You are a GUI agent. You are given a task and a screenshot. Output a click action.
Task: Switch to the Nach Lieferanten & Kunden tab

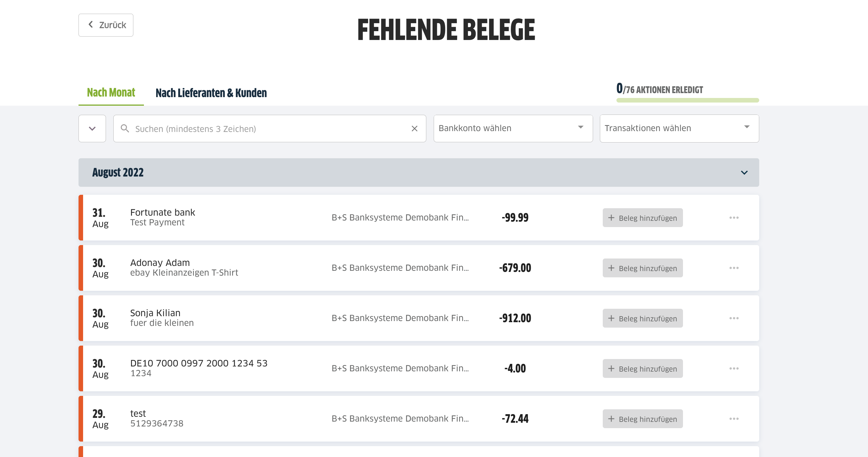211,93
